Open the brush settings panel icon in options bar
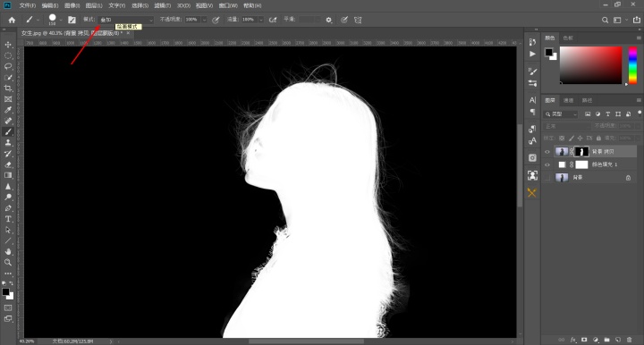This screenshot has width=644, height=345. point(72,20)
